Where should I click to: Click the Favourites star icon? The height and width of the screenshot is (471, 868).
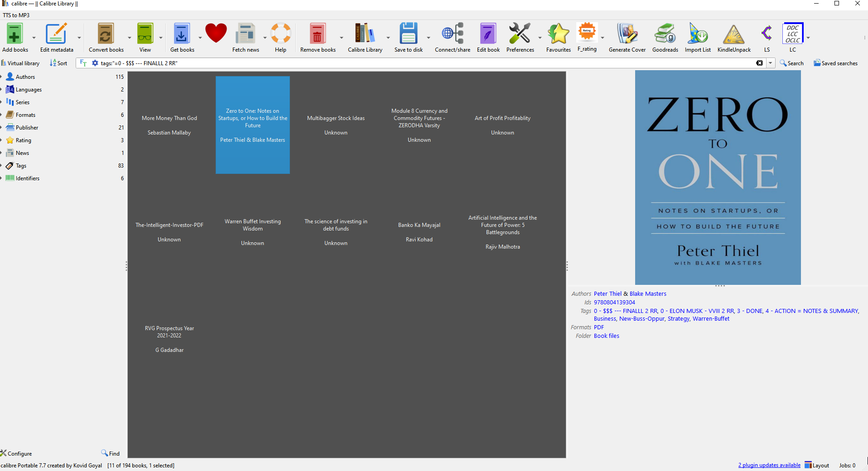click(x=559, y=34)
